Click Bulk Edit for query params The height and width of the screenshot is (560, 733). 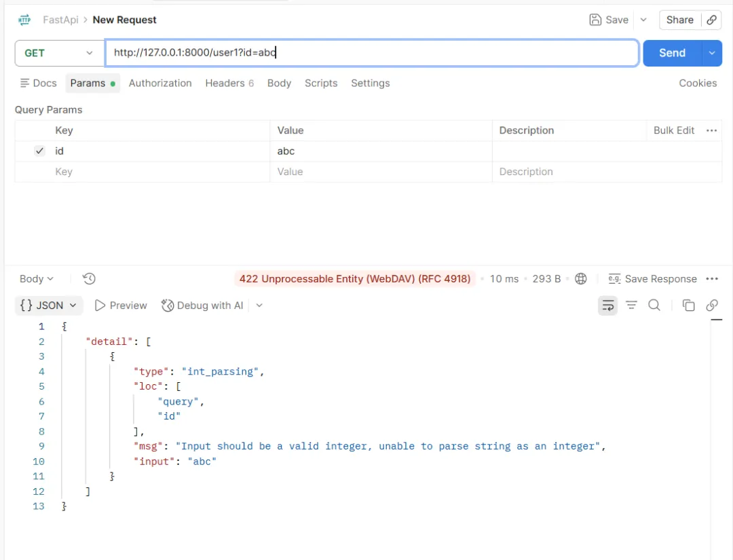click(674, 130)
